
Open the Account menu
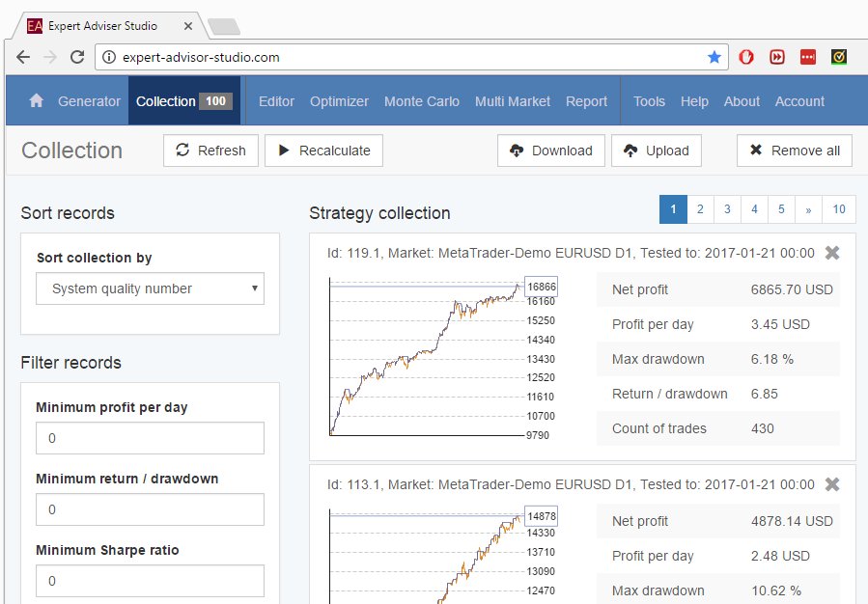click(799, 101)
